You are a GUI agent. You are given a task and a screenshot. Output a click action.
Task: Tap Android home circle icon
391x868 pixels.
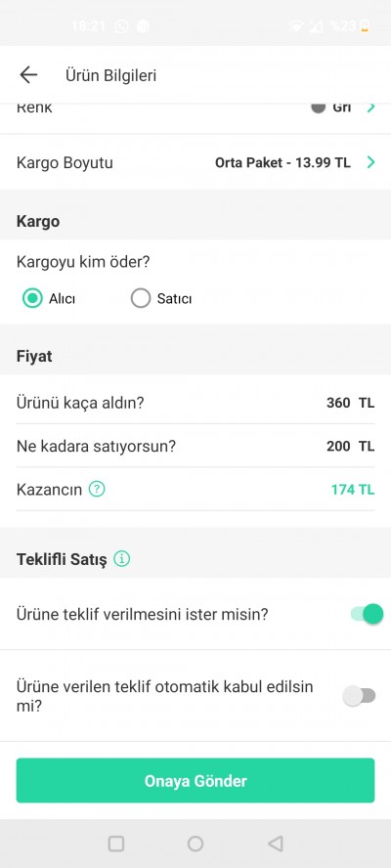coord(195,844)
